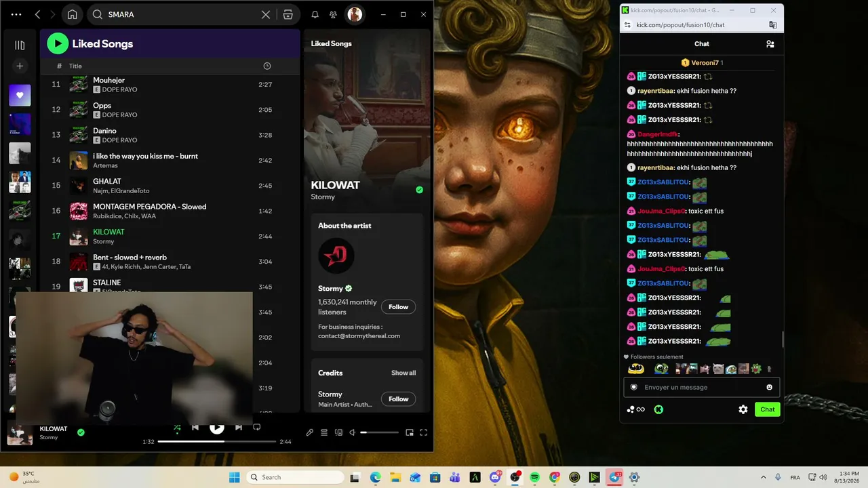Expand Your Library in Spotify sidebar

(20, 45)
